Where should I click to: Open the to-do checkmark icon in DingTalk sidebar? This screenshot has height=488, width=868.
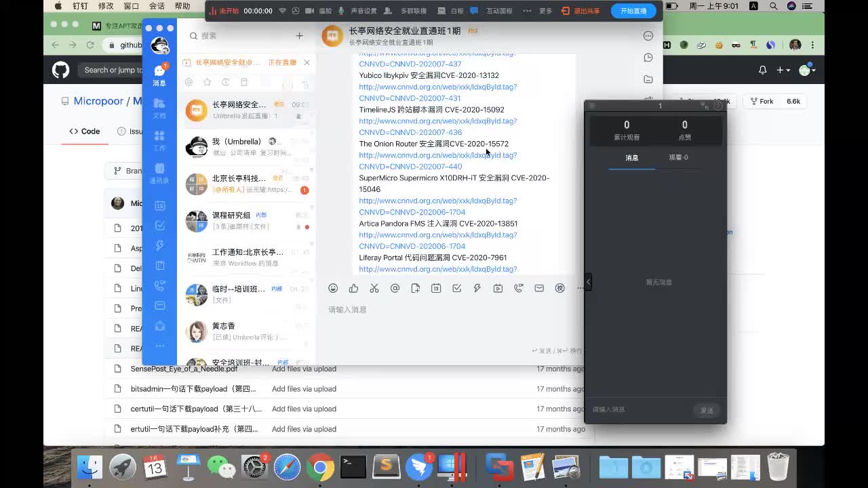pyautogui.click(x=160, y=226)
